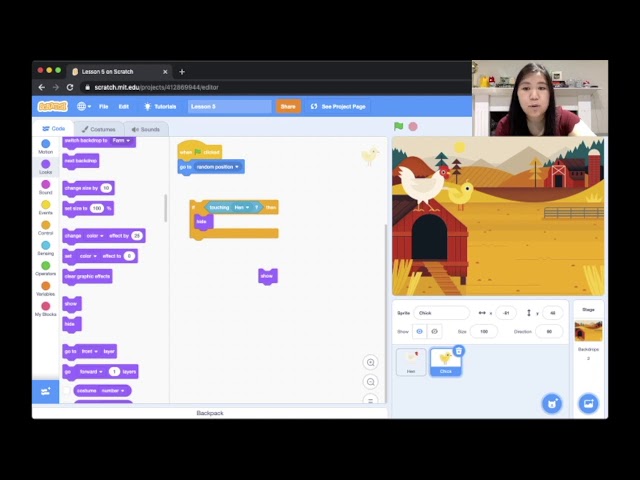Viewport: 640px width, 480px height.
Task: Open the Looks blocks category
Action: point(46,167)
